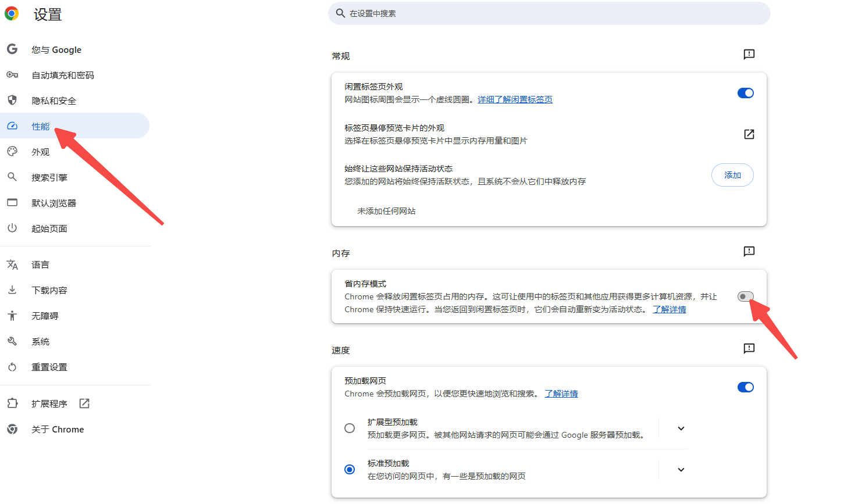The width and height of the screenshot is (851, 504).
Task: Disable the 预加载网页 switch
Action: click(x=746, y=387)
